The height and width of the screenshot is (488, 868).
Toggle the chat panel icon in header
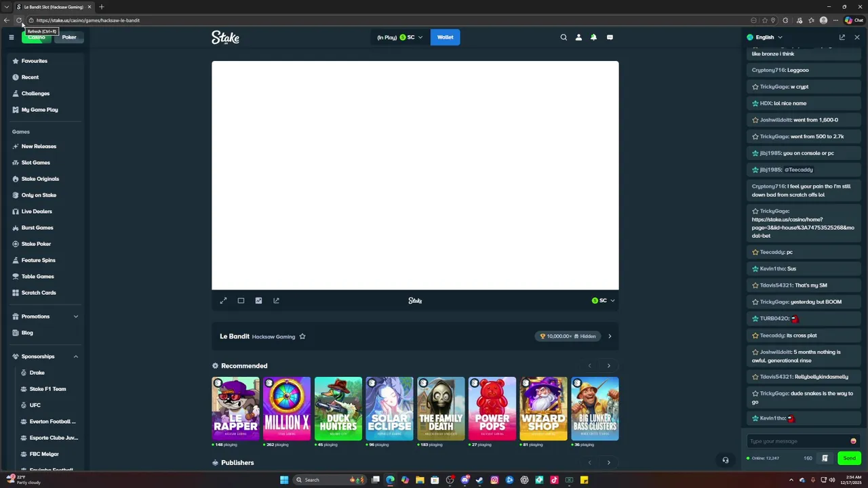point(610,37)
